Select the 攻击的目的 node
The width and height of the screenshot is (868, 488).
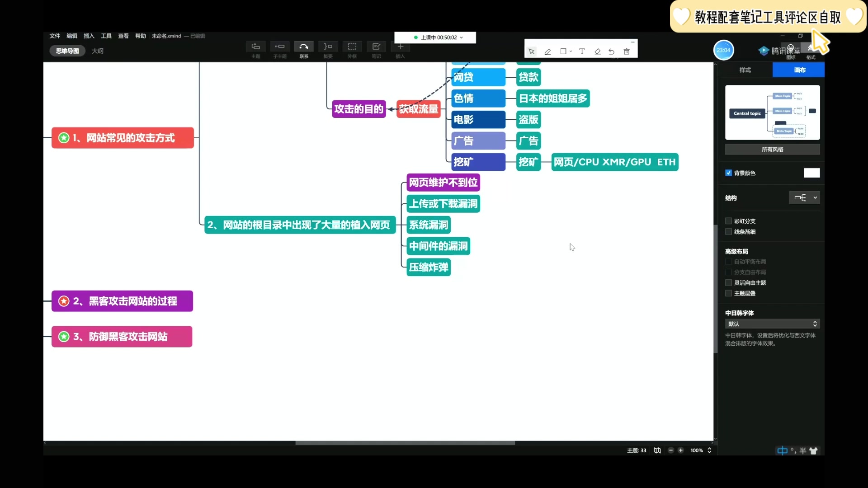(x=359, y=109)
